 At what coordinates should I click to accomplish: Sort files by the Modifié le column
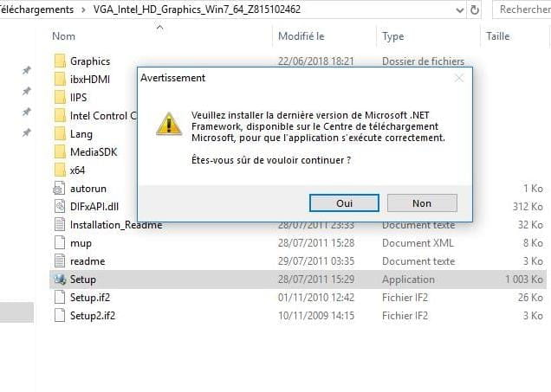(301, 36)
